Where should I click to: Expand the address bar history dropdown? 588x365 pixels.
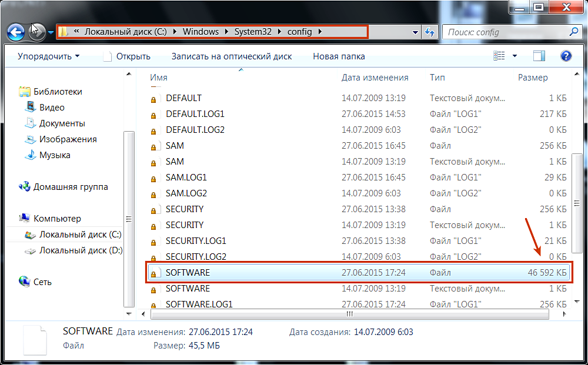[x=416, y=32]
